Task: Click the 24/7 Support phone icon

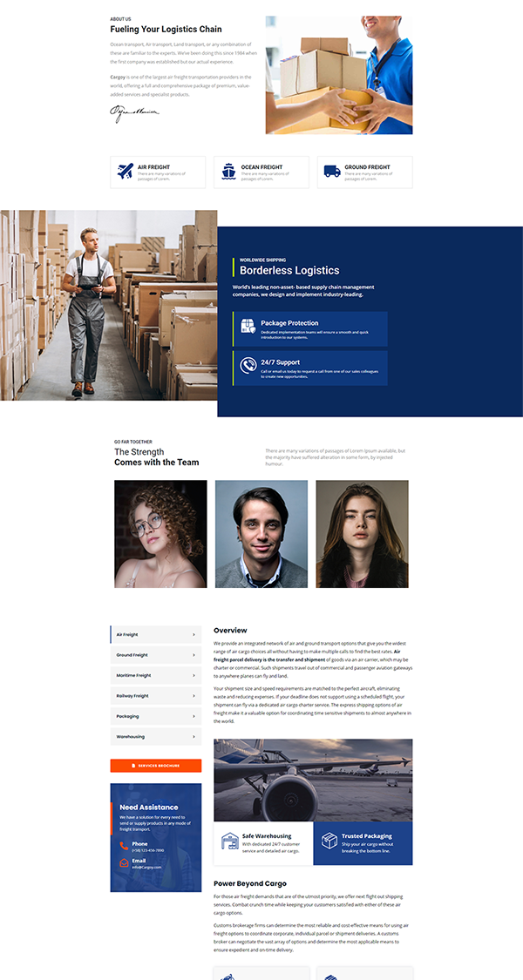Action: (248, 366)
